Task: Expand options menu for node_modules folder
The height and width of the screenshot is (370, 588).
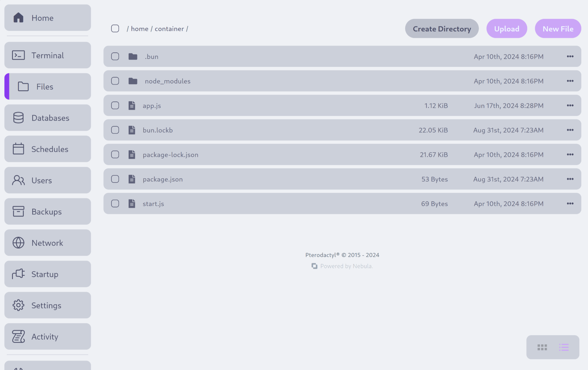Action: pyautogui.click(x=570, y=80)
